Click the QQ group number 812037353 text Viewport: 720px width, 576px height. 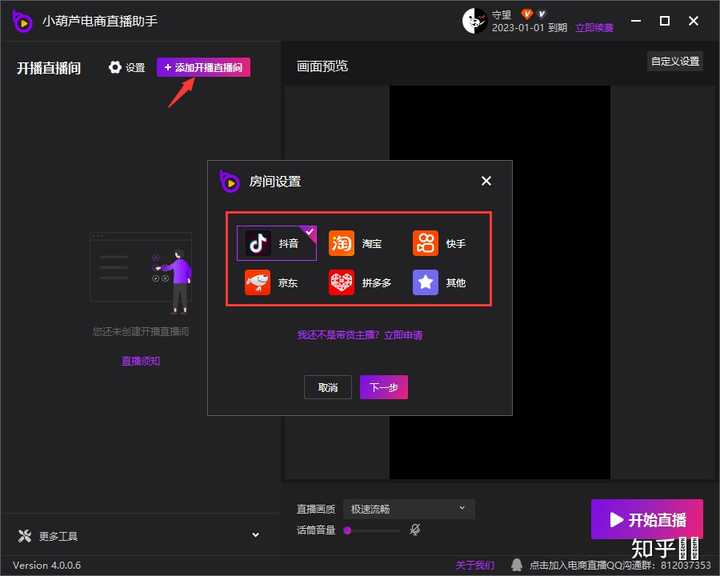coord(686,565)
